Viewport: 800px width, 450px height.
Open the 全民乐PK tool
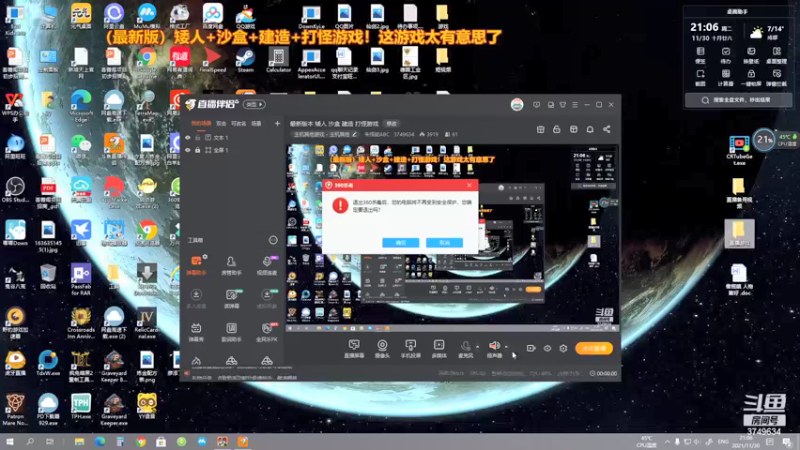tap(267, 332)
